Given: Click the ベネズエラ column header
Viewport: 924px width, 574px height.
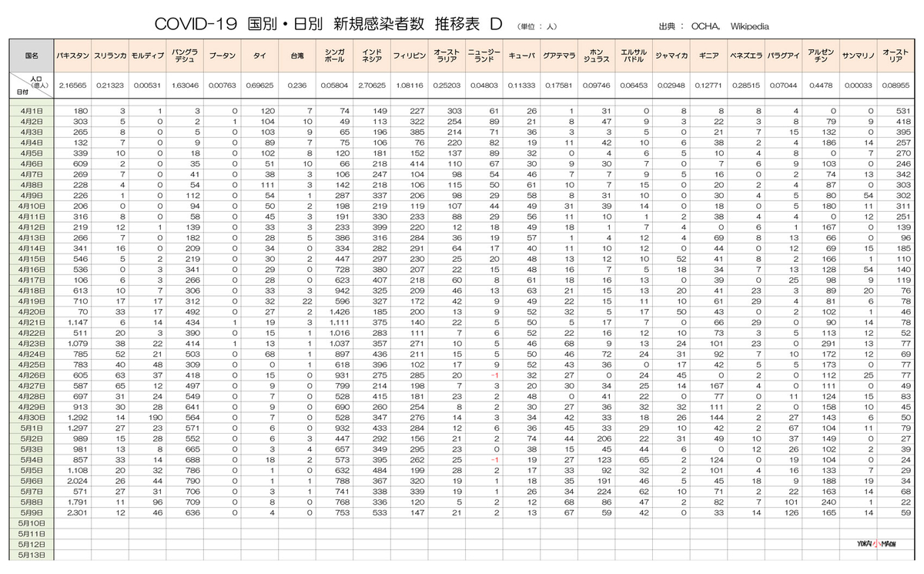Looking at the screenshot, I should 745,56.
